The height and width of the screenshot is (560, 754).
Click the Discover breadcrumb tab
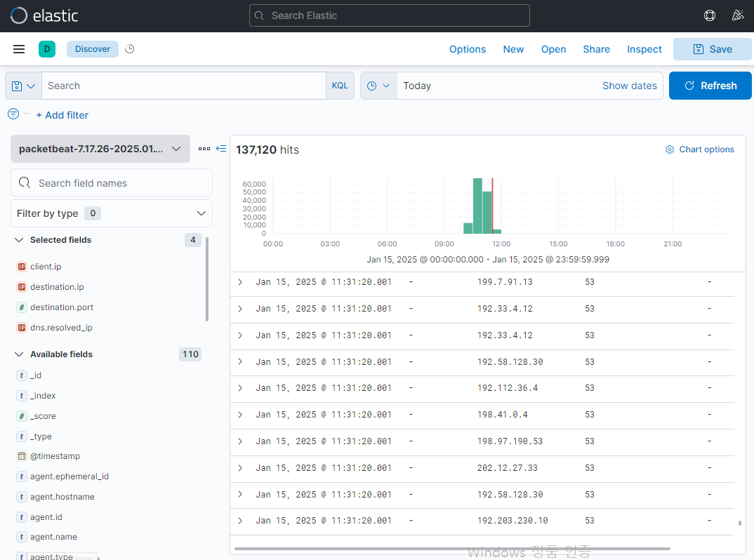pyautogui.click(x=93, y=49)
